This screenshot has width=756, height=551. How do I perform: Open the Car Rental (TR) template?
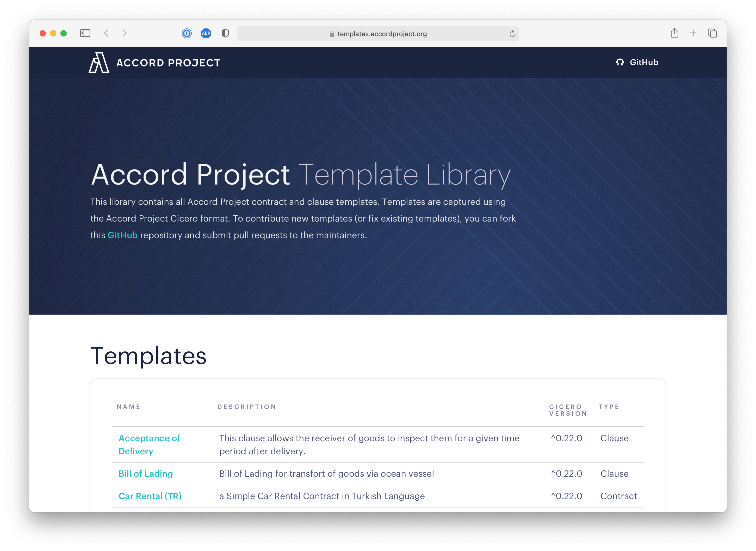(x=150, y=496)
